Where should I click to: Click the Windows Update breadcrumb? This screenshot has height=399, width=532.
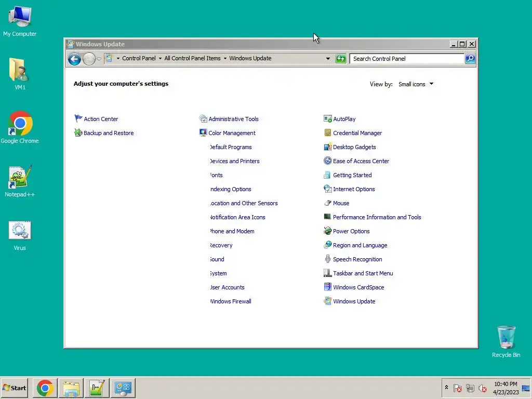(x=250, y=58)
